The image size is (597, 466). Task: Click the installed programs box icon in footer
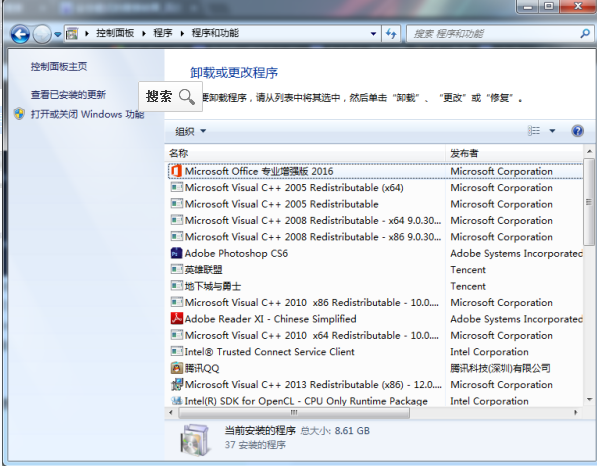pyautogui.click(x=195, y=440)
